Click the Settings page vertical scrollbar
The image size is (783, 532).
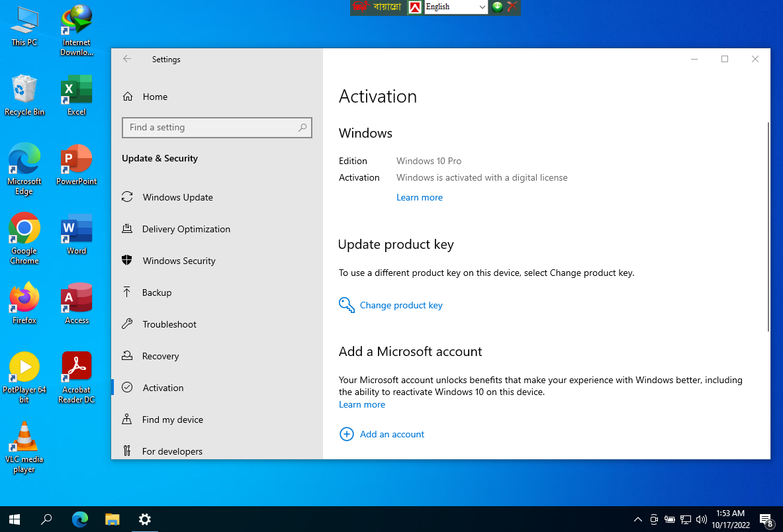pos(768,225)
